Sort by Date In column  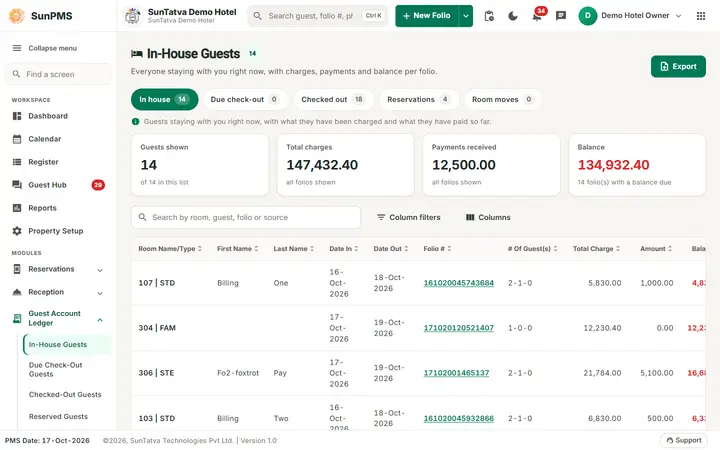coord(343,248)
